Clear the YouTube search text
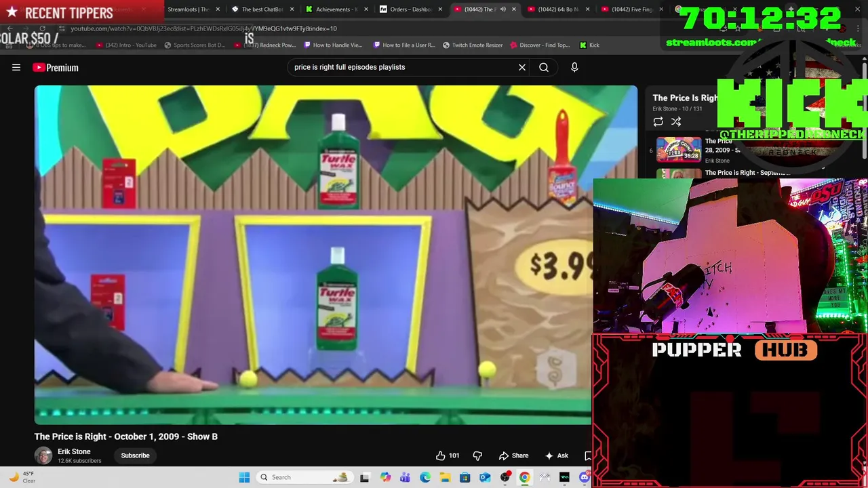Viewport: 868px width, 488px height. (x=522, y=67)
